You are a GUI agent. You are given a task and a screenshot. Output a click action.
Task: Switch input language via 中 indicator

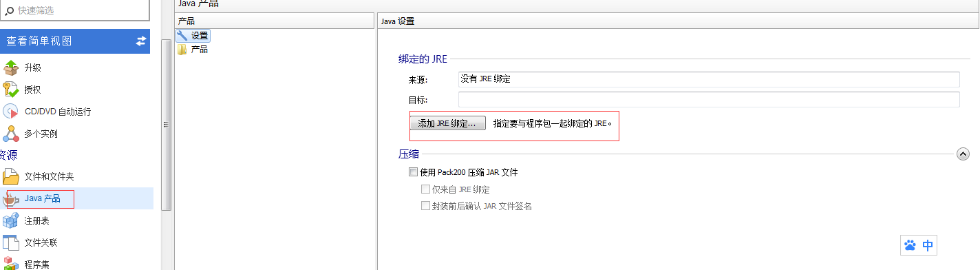pos(928,245)
